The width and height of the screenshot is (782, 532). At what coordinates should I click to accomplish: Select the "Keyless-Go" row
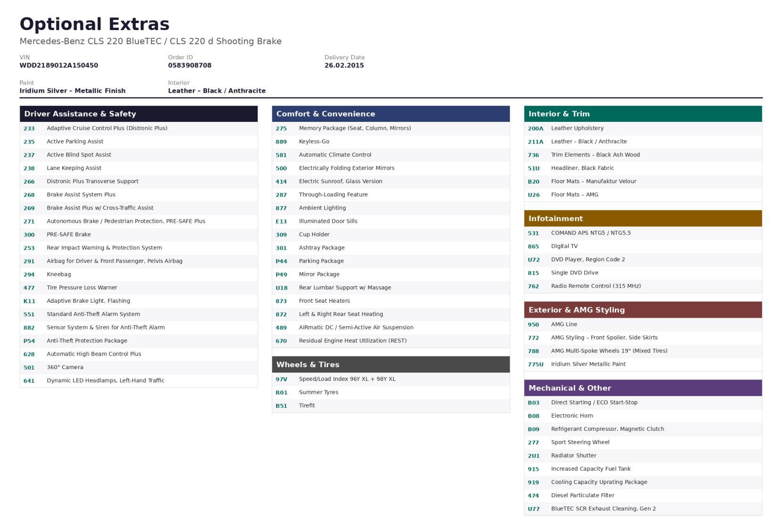[391, 142]
